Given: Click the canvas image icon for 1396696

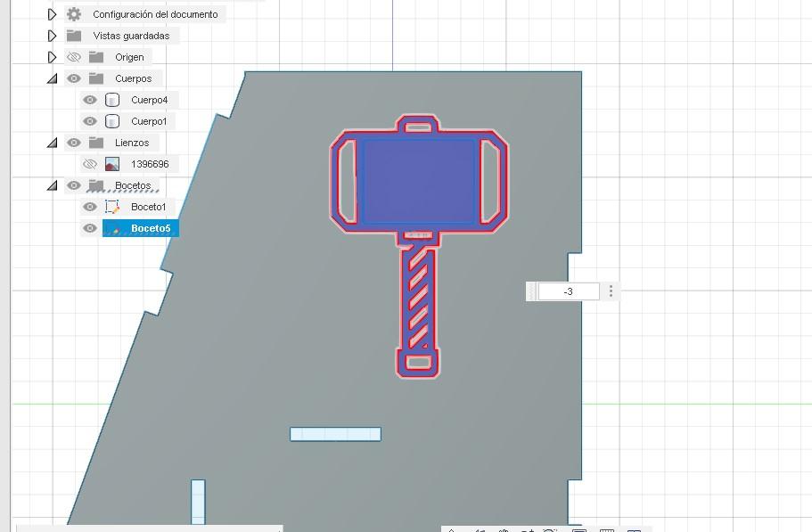Looking at the screenshot, I should coord(112,164).
